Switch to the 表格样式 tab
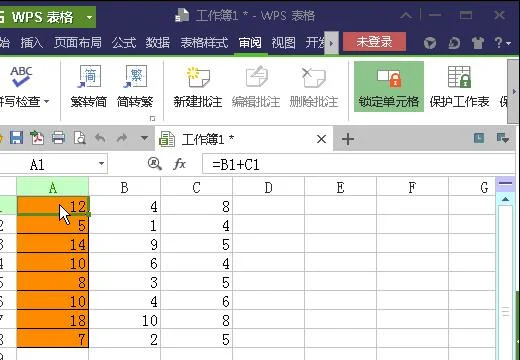The height and width of the screenshot is (360, 520). [x=204, y=43]
